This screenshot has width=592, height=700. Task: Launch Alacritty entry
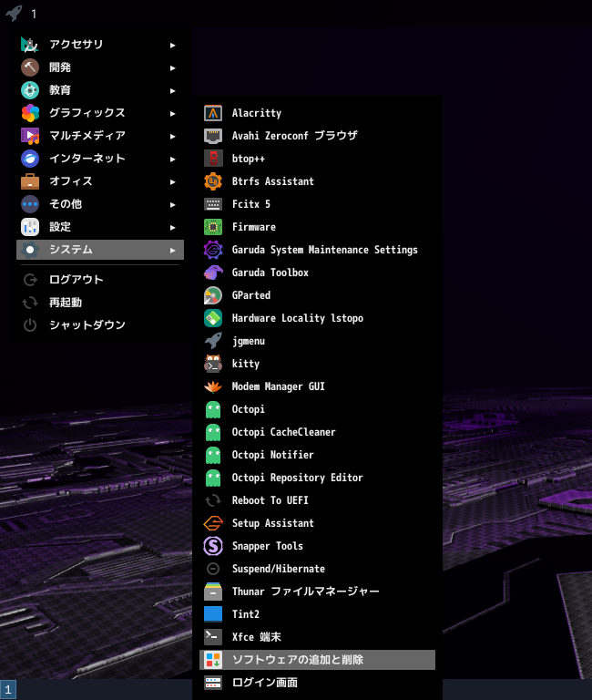coord(317,113)
